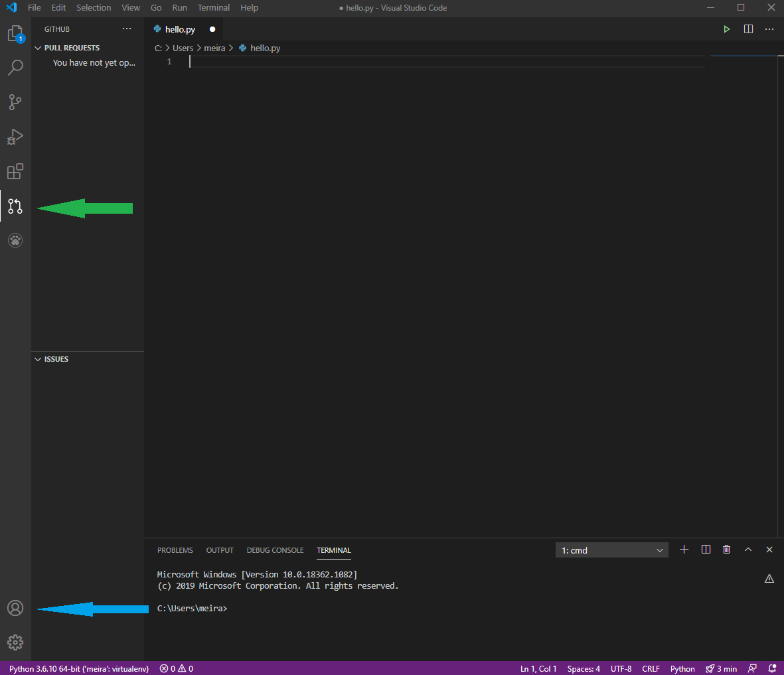Maximize the terminal panel height
This screenshot has width=784, height=675.
tap(748, 550)
